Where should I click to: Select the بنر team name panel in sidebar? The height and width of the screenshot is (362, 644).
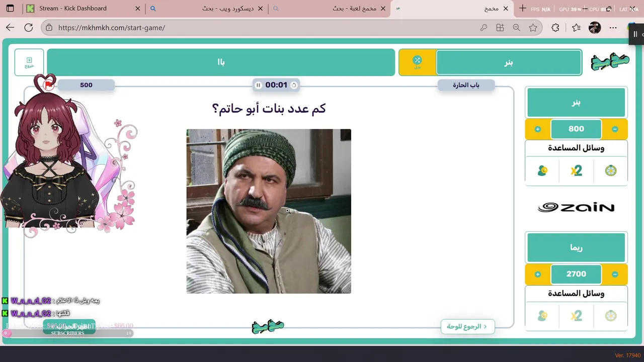(576, 103)
